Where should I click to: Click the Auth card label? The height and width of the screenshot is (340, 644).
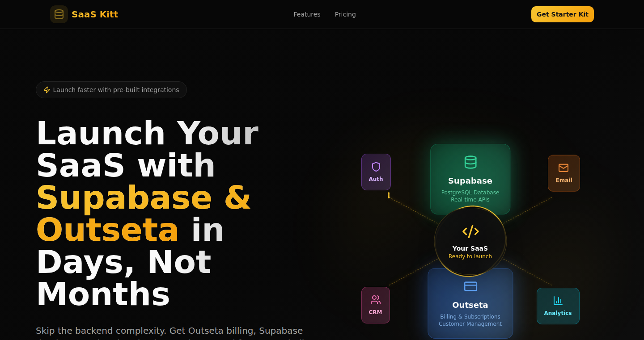376,179
